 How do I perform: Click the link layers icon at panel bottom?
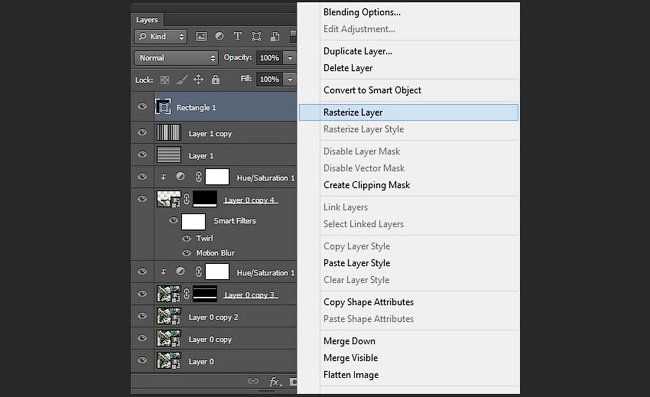pos(253,381)
